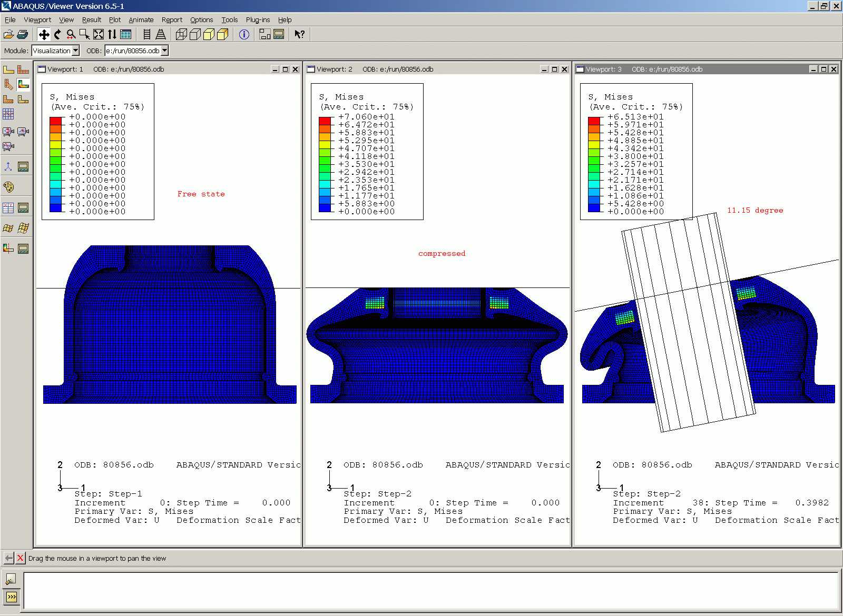Turn perspective on with converging-lines icon
Screen dimensions: 843x616
(x=161, y=35)
